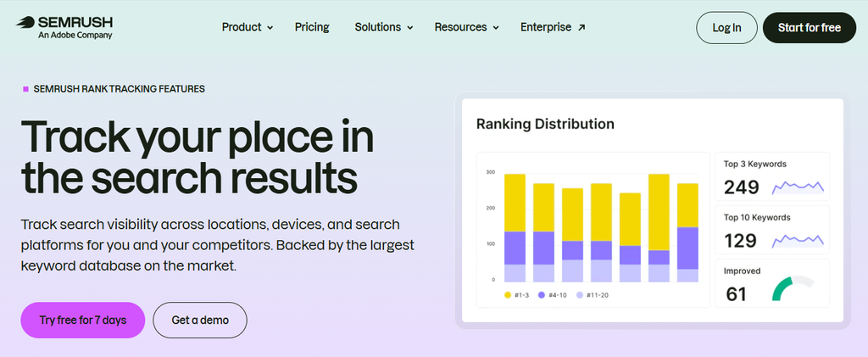
Task: Click the Log In button
Action: 726,28
